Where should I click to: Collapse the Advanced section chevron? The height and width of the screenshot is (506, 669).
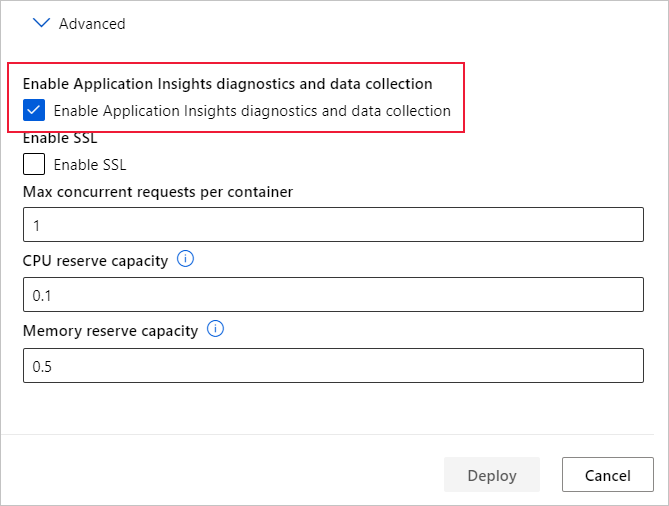[x=40, y=23]
